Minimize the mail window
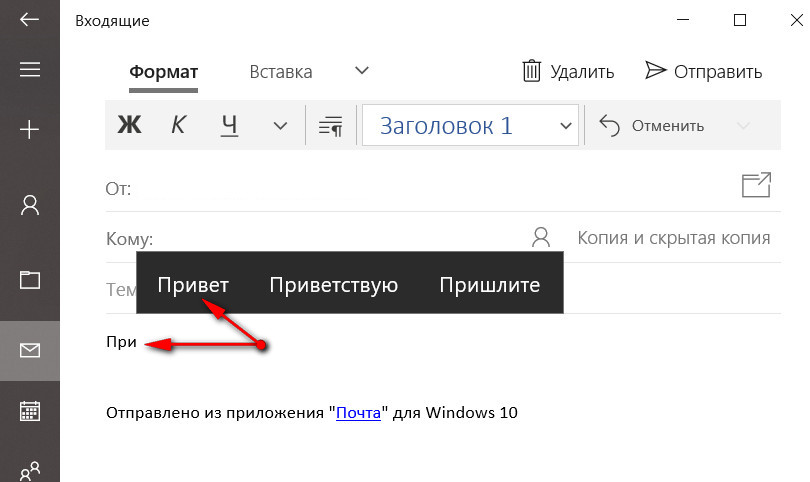This screenshot has width=810, height=482. pyautogui.click(x=683, y=20)
